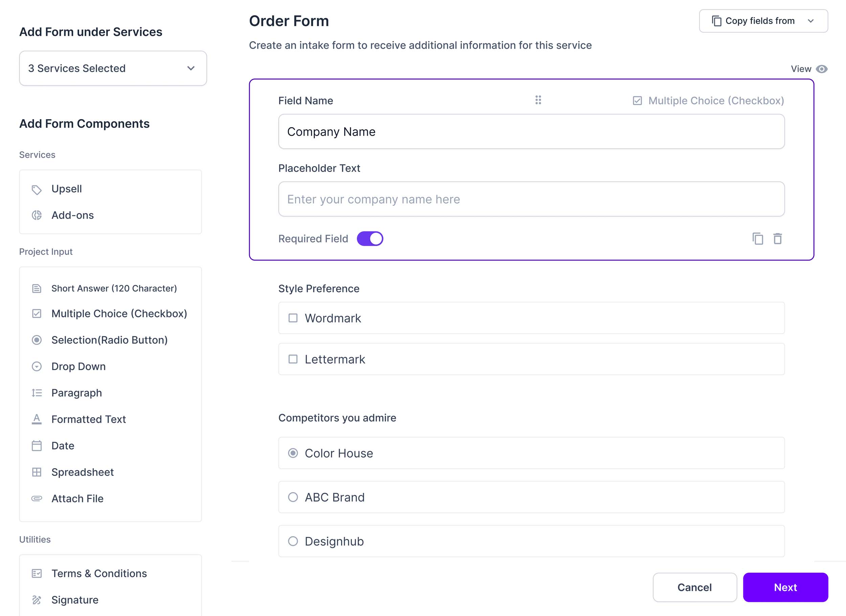Add a Spreadsheet component

[83, 472]
